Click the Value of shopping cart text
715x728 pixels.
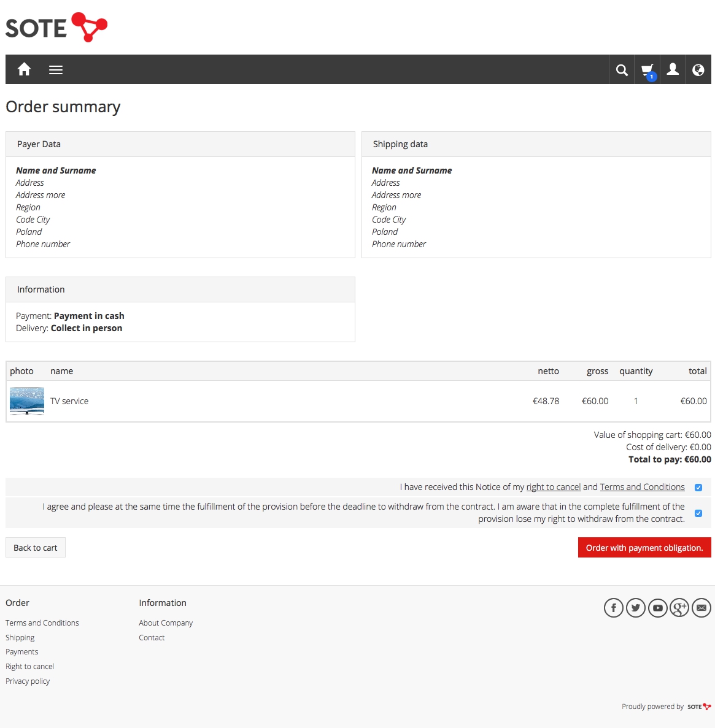coord(652,435)
